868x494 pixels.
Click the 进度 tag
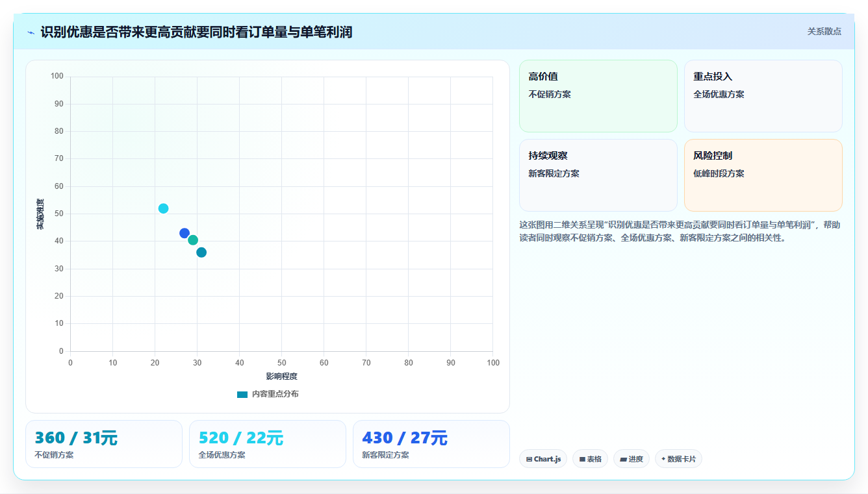click(632, 459)
